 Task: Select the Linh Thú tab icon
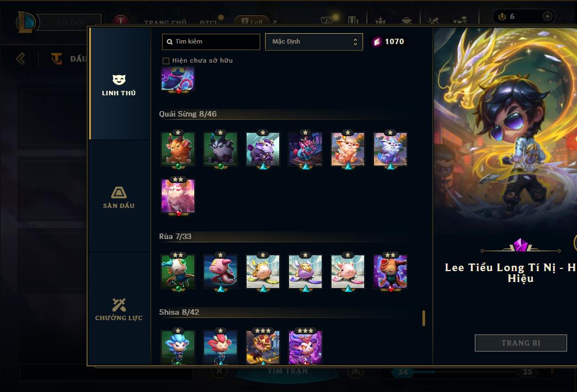[119, 79]
